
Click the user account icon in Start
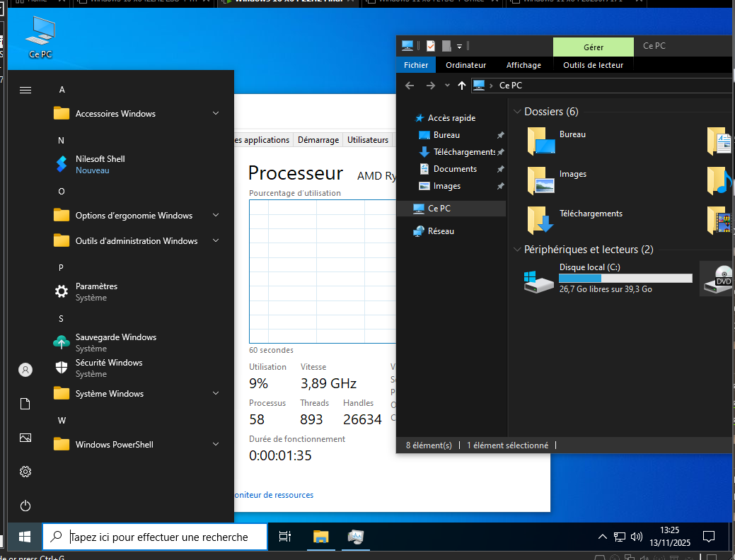tap(25, 370)
